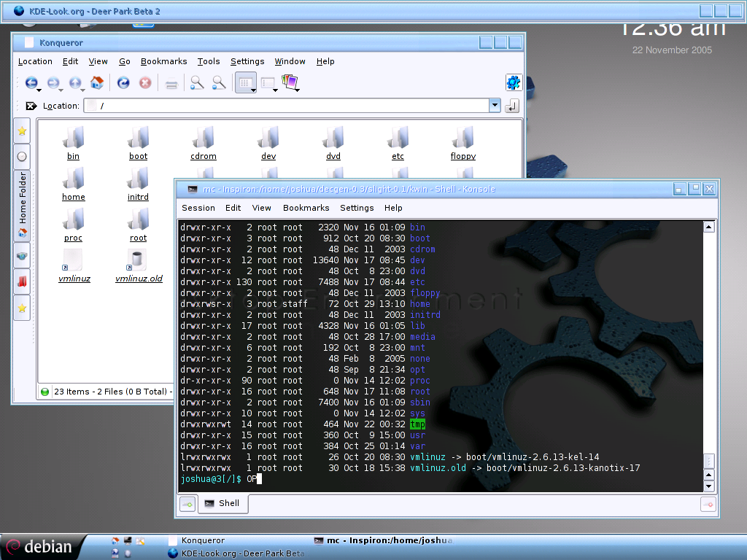Open the Home Folder sidebar tab
747x560 pixels.
click(x=22, y=205)
